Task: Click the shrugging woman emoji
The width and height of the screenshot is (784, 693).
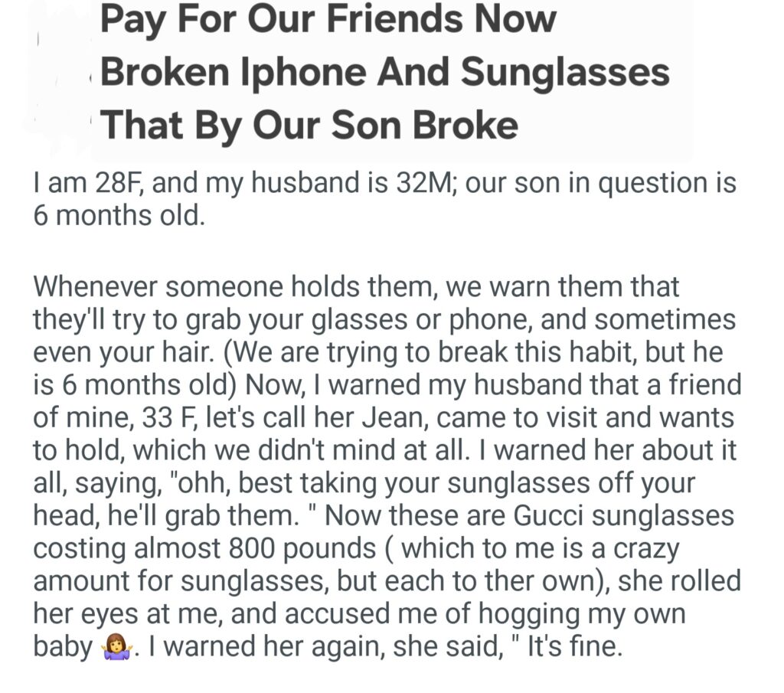Action: (116, 648)
